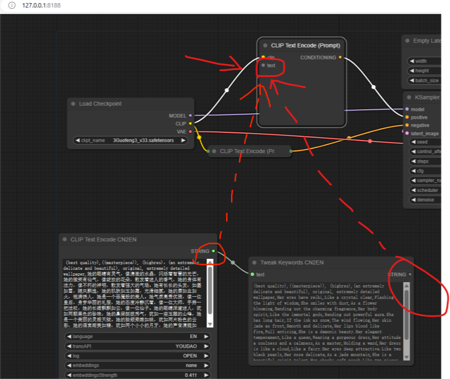The image size is (450, 379).
Task: Toggle the log OPEN option
Action: 138,356
